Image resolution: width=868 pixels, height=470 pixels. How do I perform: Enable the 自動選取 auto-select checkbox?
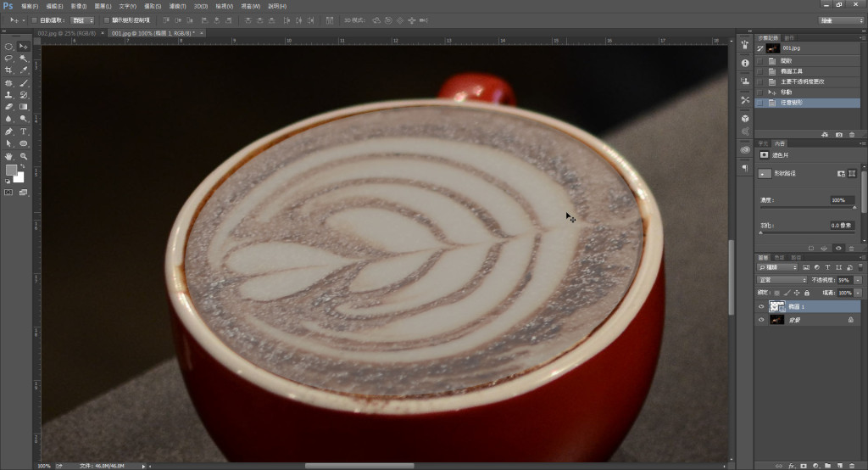[x=34, y=20]
